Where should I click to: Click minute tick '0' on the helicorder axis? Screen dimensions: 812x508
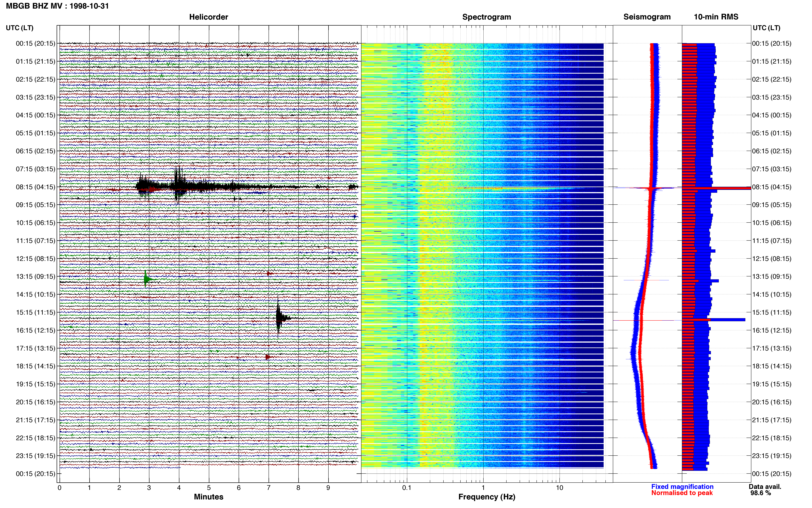click(59, 488)
